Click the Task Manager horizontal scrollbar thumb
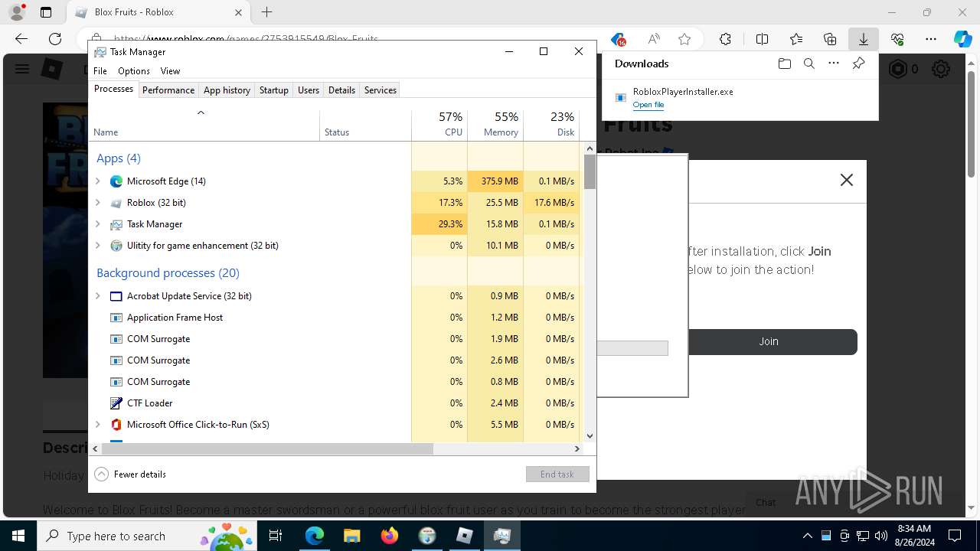This screenshot has height=551, width=980. [x=267, y=449]
